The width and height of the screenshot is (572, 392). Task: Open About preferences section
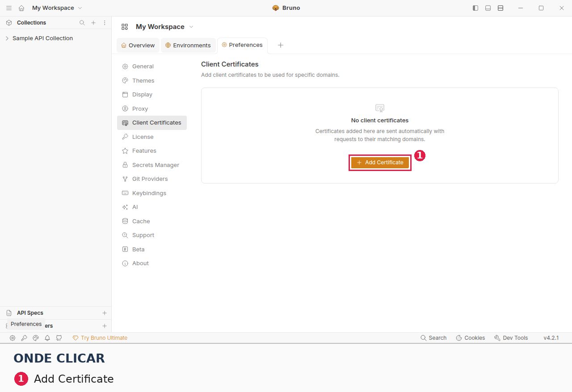152,263
